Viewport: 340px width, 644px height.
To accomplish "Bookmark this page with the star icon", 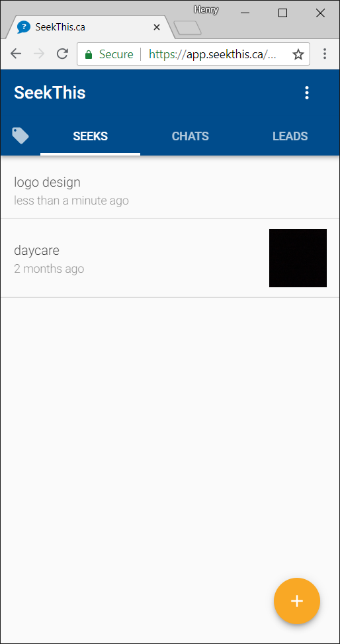I will point(298,54).
